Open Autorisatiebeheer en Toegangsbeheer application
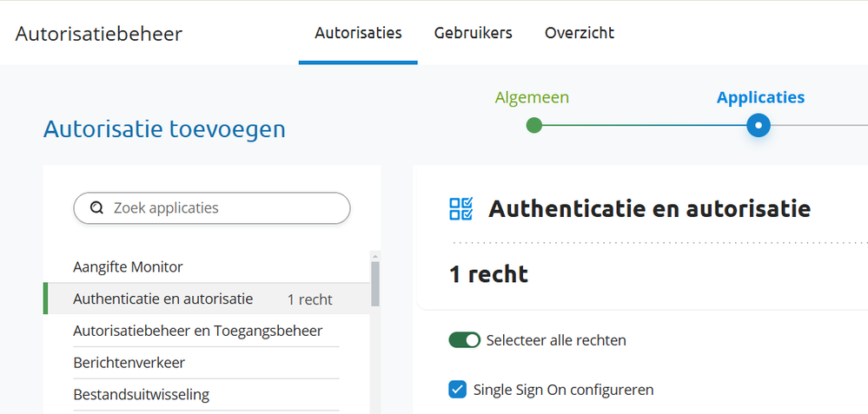 coord(198,331)
